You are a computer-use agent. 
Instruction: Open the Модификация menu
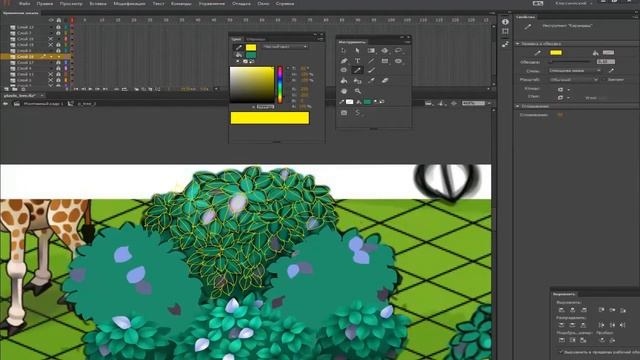coord(129,4)
